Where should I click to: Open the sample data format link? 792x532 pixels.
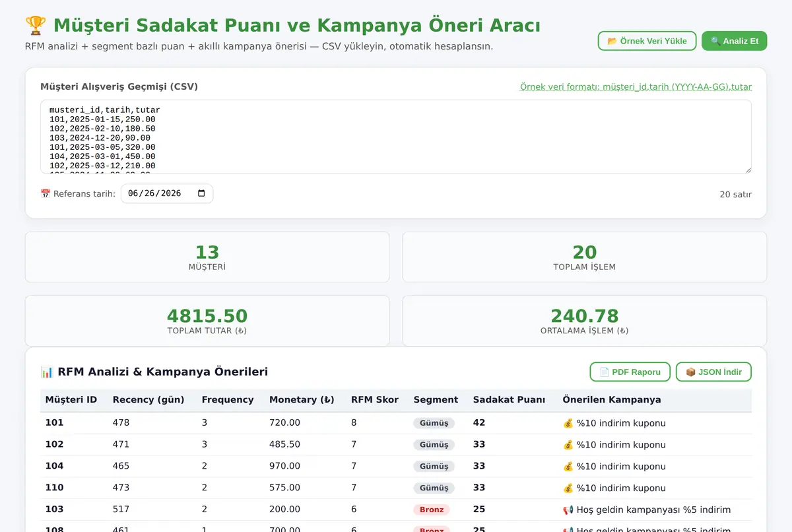click(636, 86)
